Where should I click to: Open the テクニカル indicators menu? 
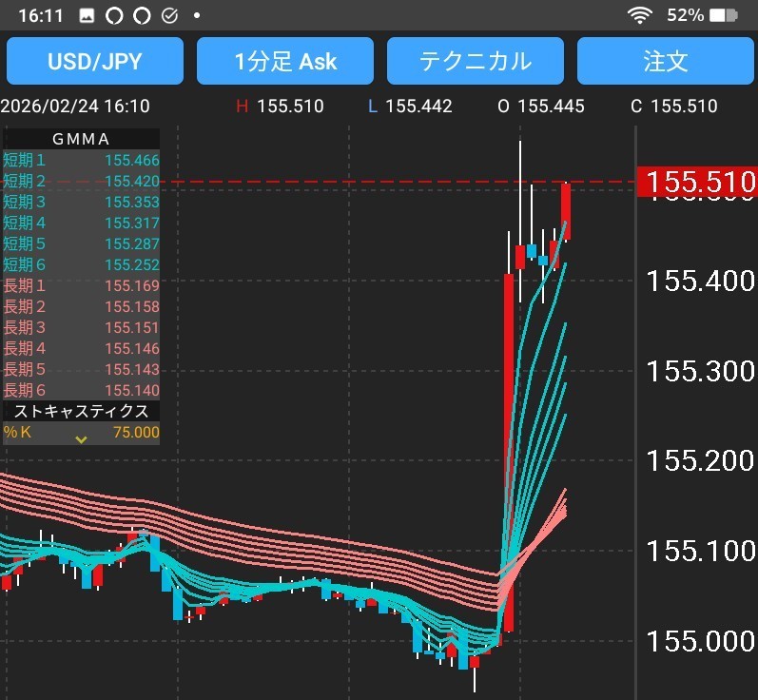475,62
